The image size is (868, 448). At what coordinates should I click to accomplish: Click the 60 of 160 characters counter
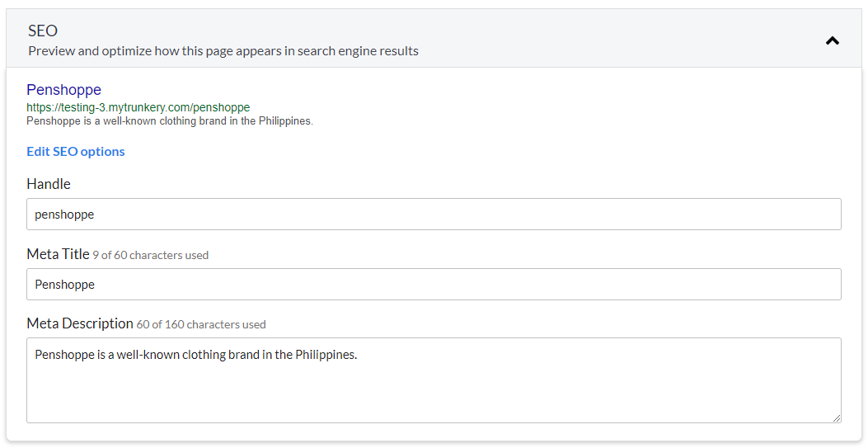coord(201,324)
